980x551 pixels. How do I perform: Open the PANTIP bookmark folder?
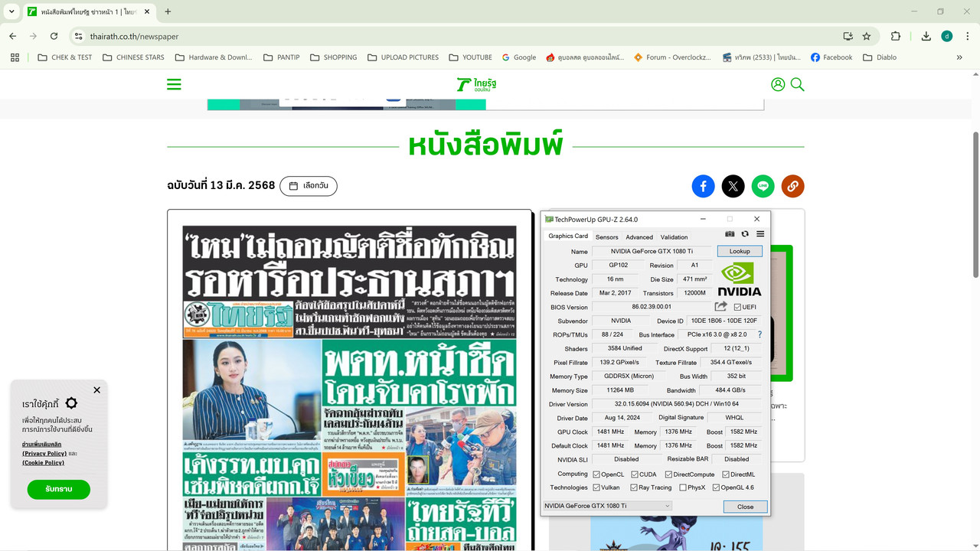tap(281, 57)
